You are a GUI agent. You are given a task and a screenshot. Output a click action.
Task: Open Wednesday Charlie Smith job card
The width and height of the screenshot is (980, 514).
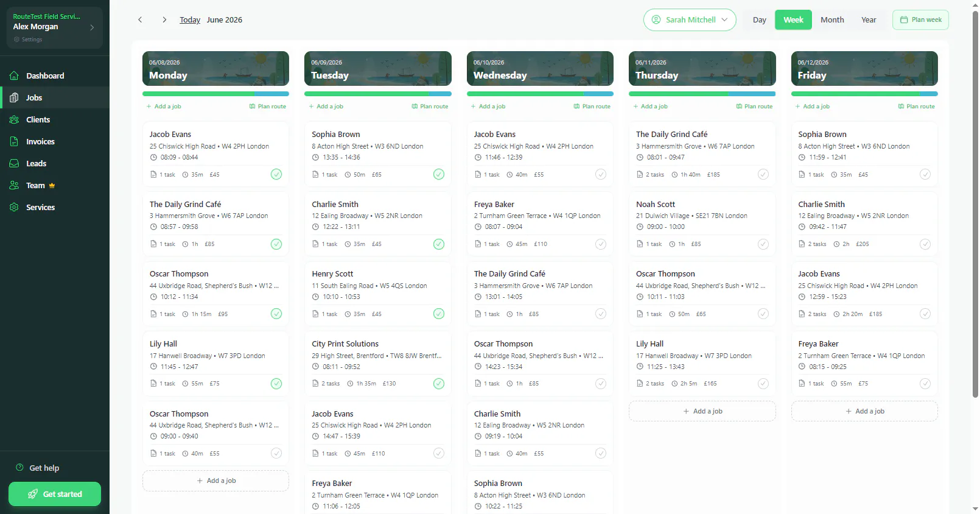coord(540,433)
